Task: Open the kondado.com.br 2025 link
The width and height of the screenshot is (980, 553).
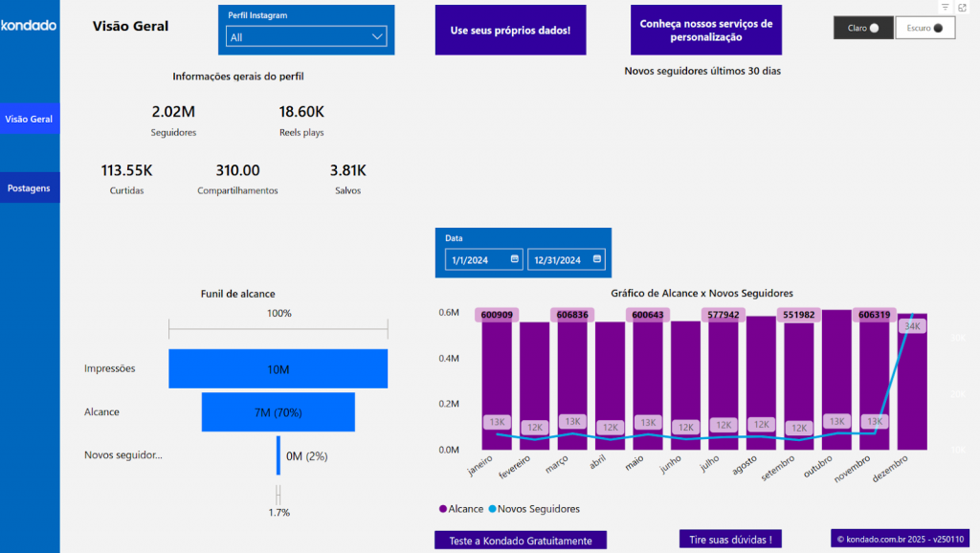Action: pos(900,539)
